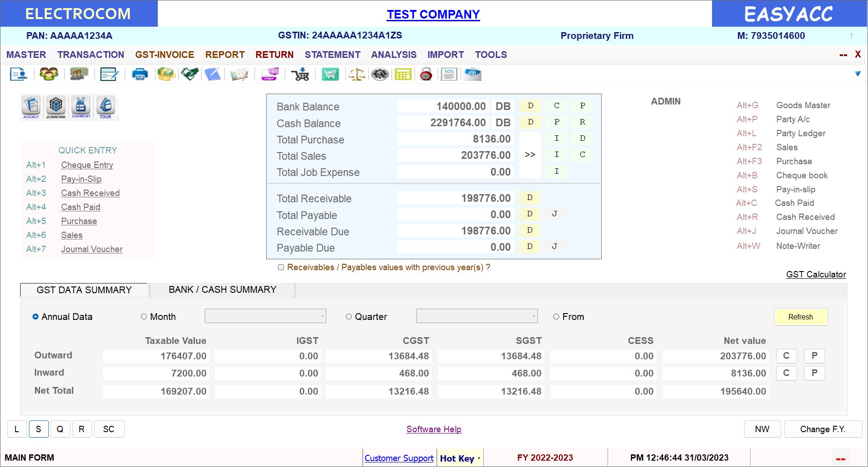Select the Quarter radio button
Image resolution: width=868 pixels, height=467 pixels.
click(349, 317)
